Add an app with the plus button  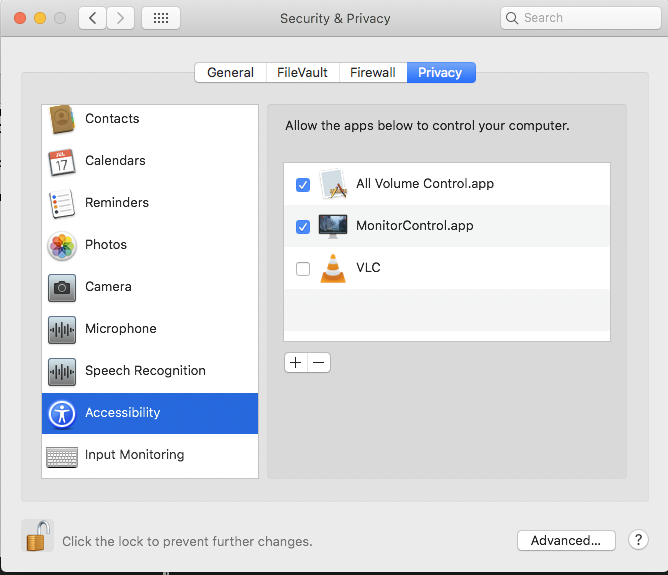(296, 362)
